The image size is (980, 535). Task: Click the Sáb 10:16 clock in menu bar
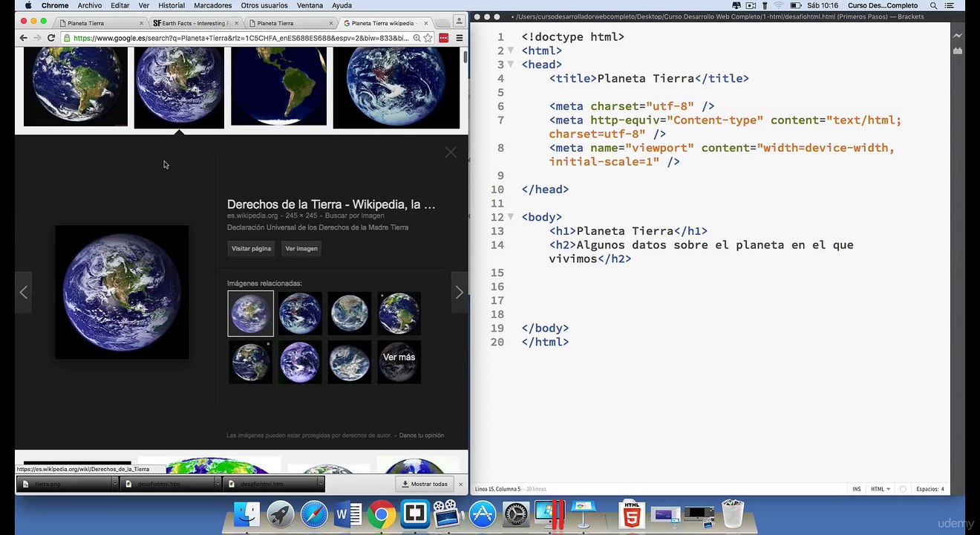(x=821, y=5)
